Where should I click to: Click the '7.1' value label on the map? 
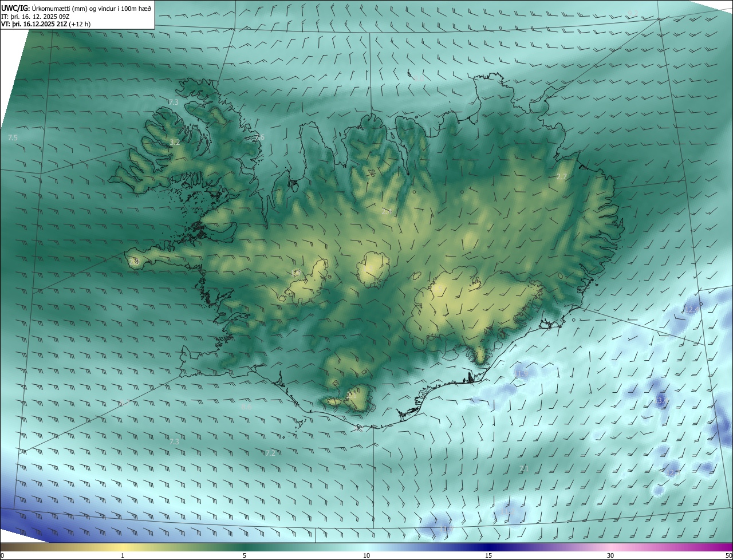[523, 469]
